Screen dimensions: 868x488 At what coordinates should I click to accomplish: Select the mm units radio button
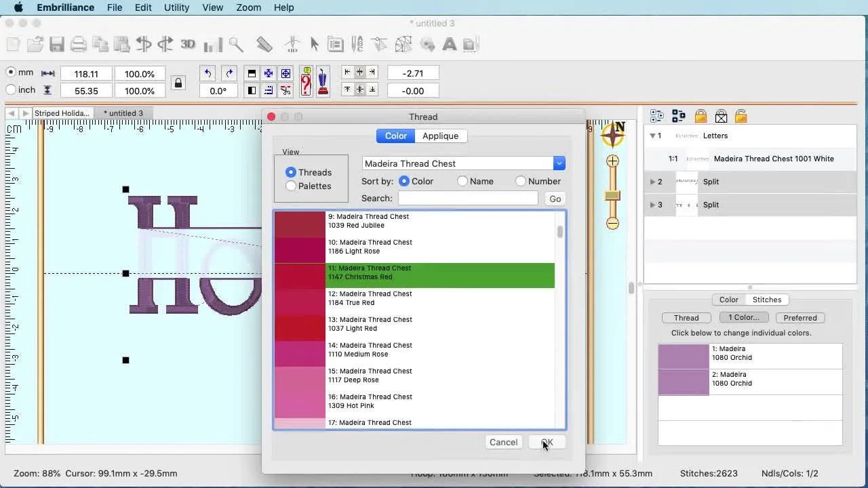point(11,72)
